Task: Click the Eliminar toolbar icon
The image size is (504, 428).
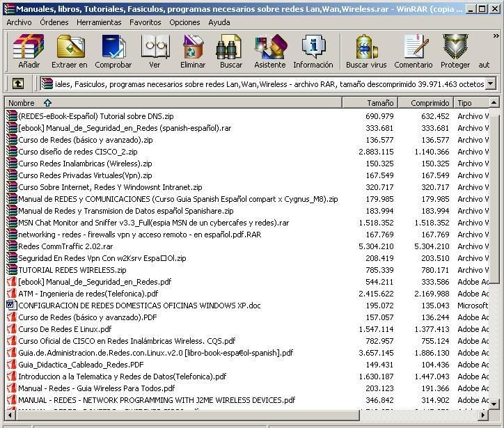Action: [x=193, y=51]
